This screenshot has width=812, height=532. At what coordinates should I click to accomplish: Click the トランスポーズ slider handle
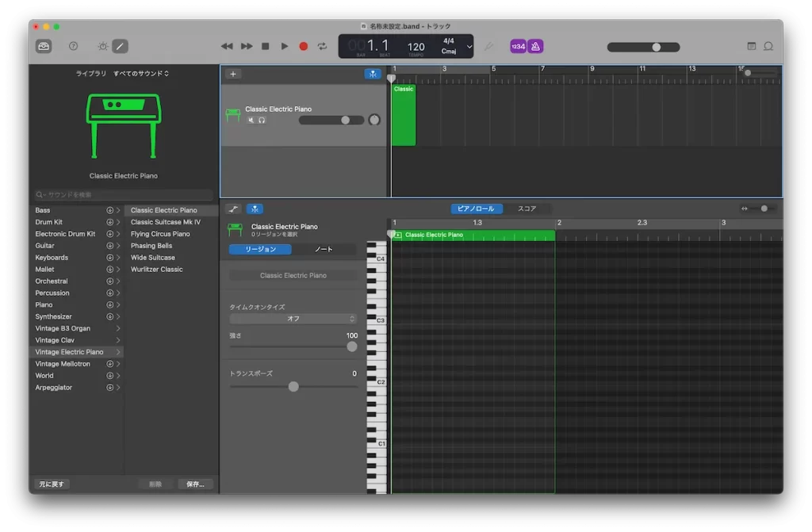[x=293, y=386]
